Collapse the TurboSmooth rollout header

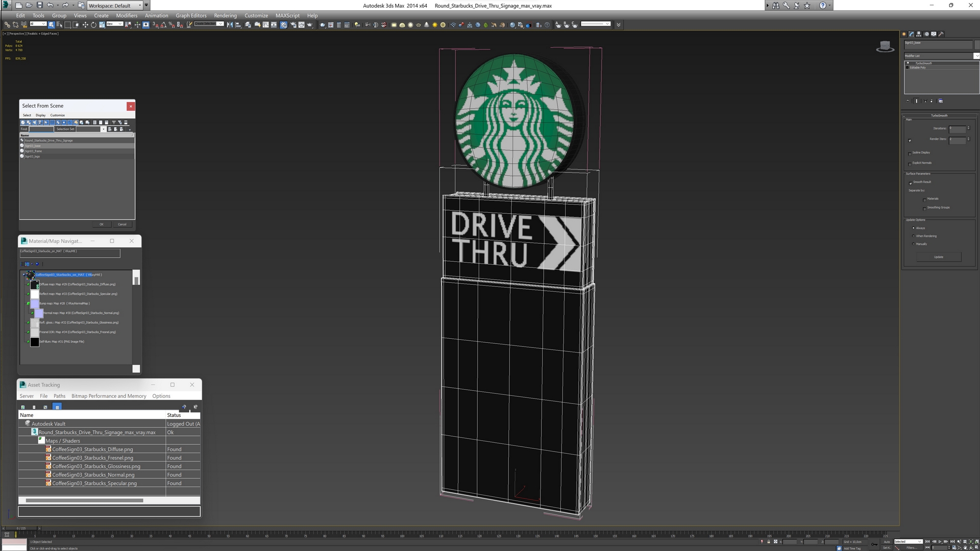pyautogui.click(x=939, y=115)
